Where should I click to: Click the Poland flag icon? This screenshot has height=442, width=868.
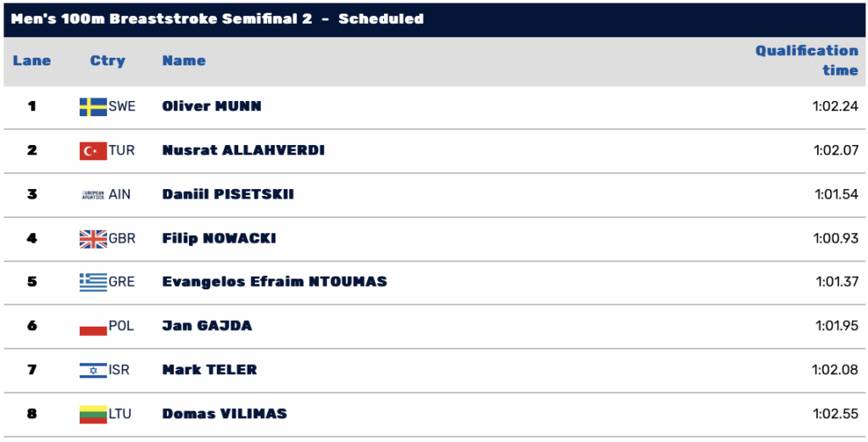(x=93, y=327)
